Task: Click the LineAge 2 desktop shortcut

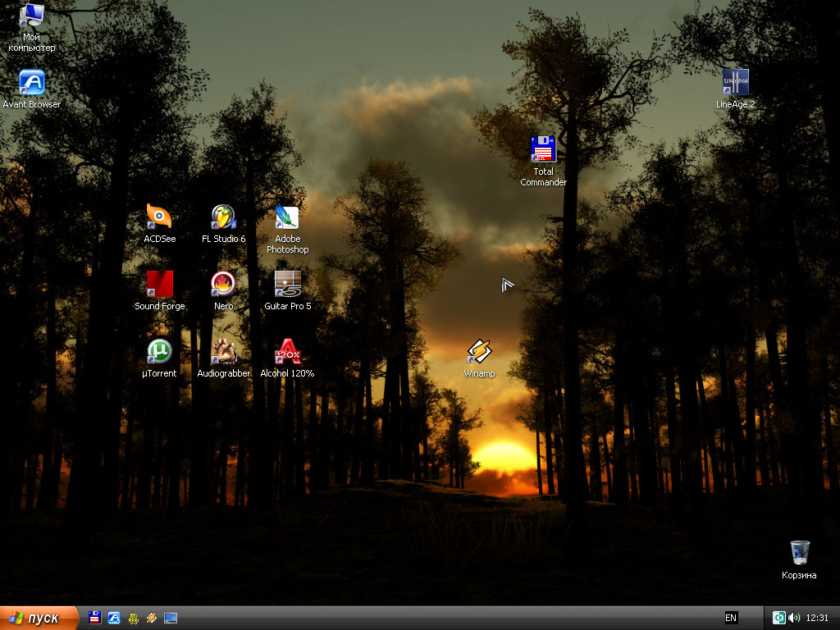Action: point(735,83)
